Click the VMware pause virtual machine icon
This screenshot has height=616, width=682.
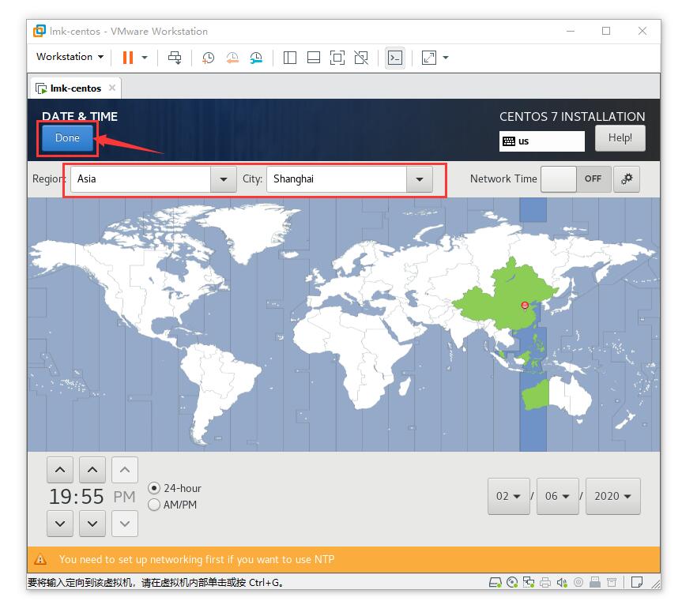tap(127, 58)
